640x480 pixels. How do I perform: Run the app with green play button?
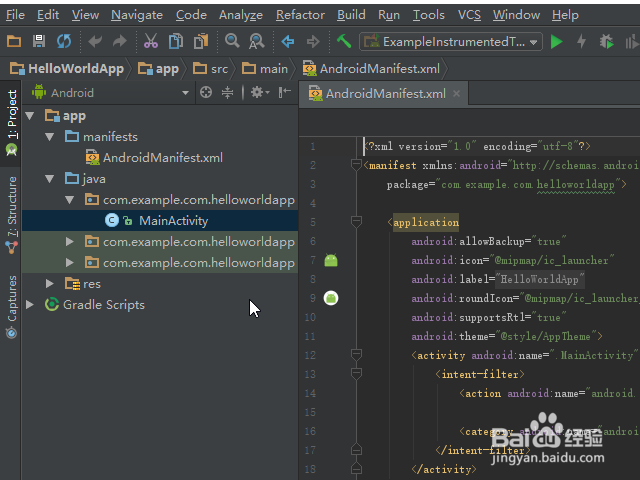pos(557,42)
